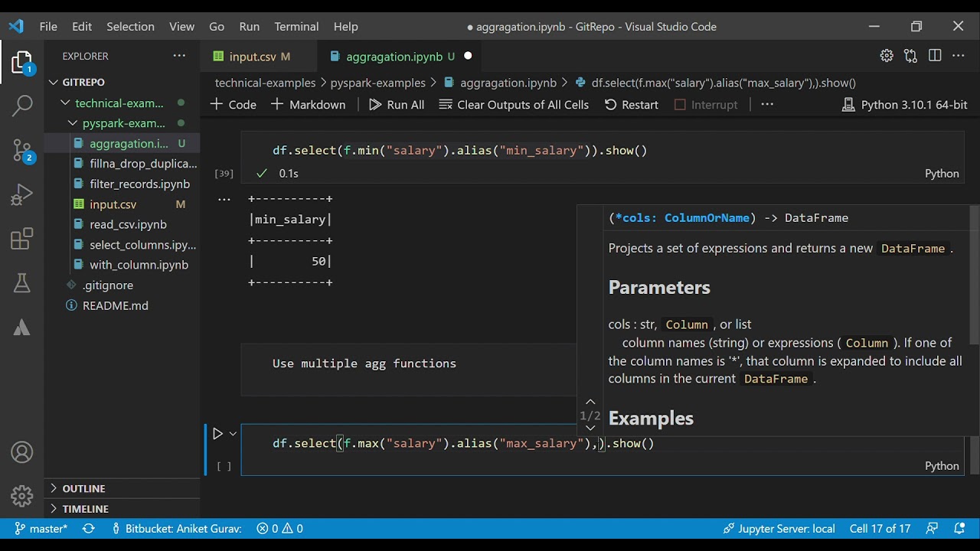Toggle notifications bell in status bar
Screen dimensions: 980x551
pyautogui.click(x=959, y=529)
